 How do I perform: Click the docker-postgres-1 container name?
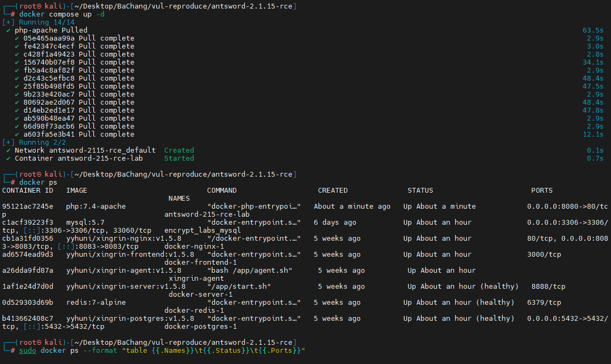pyautogui.click(x=200, y=326)
